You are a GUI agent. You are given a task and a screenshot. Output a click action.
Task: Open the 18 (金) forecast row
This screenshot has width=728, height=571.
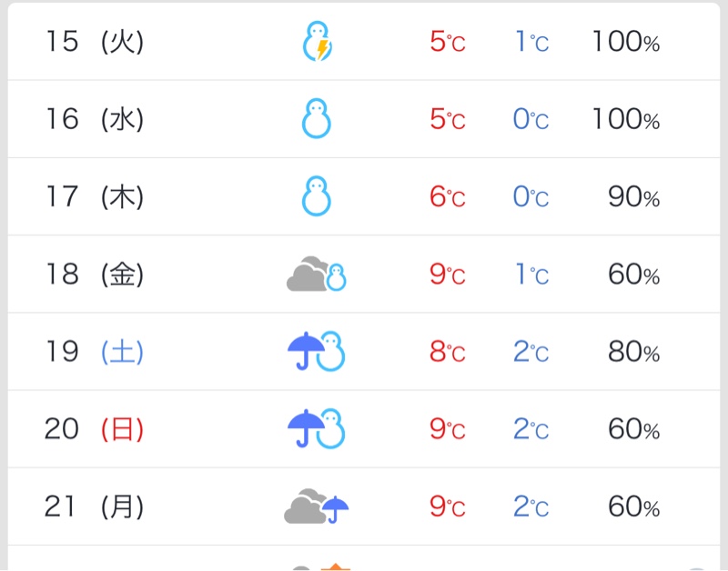coord(364,275)
